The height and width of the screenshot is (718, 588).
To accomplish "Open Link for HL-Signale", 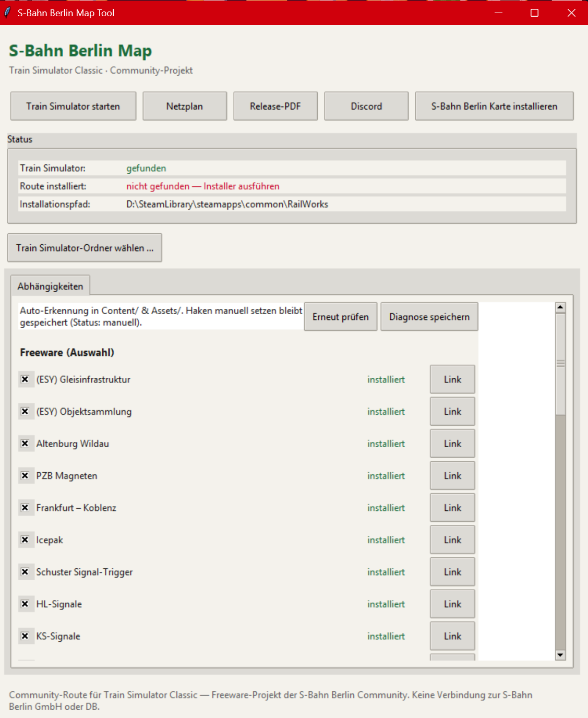I will (x=452, y=604).
